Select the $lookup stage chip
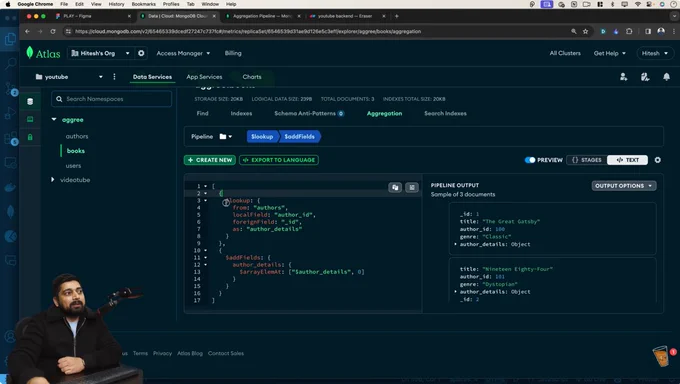This screenshot has width=680, height=384. point(262,137)
